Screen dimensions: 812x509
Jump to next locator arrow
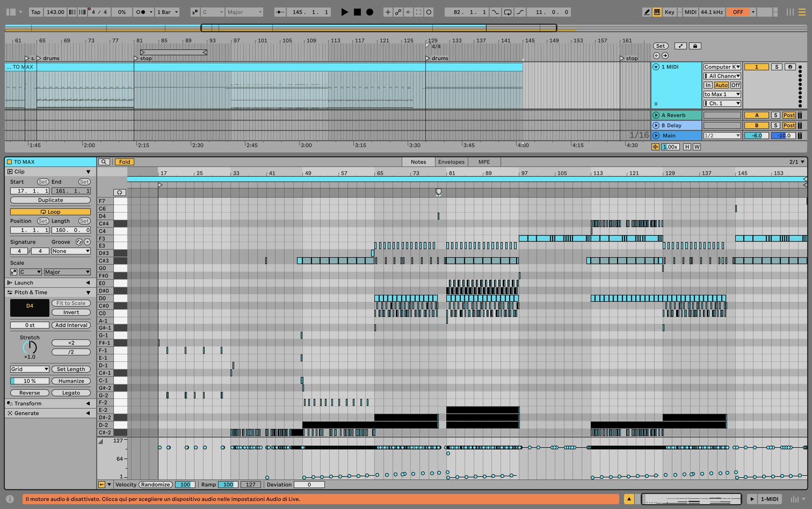(665, 56)
